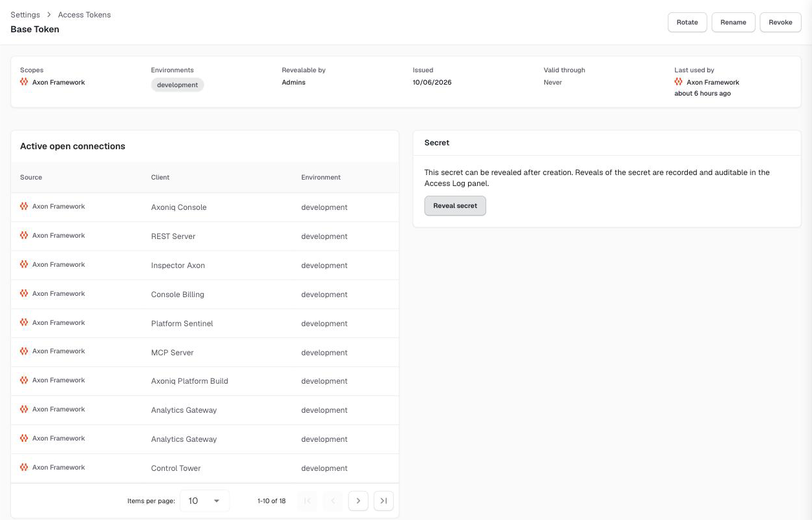Viewport: 812px width, 520px height.
Task: Revoke the Base Token
Action: pyautogui.click(x=780, y=22)
